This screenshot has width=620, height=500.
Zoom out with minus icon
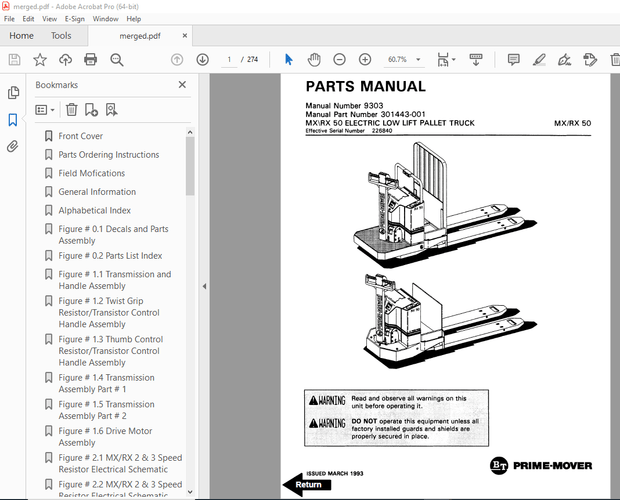[x=339, y=60]
